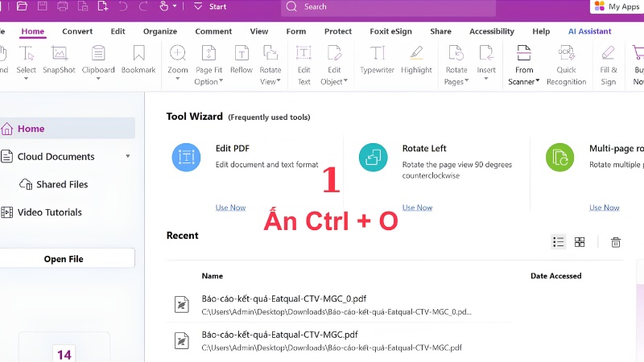Open the hand tool mode dropdown arrow

(175, 6)
